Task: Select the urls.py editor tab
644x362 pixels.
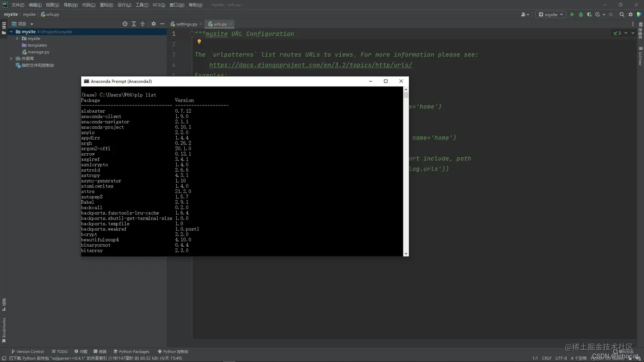Action: (220, 24)
